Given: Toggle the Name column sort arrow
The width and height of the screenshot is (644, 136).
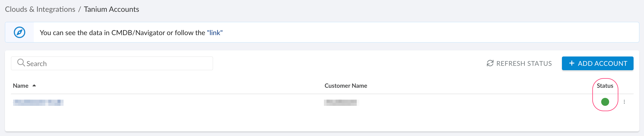Looking at the screenshot, I should pos(34,86).
